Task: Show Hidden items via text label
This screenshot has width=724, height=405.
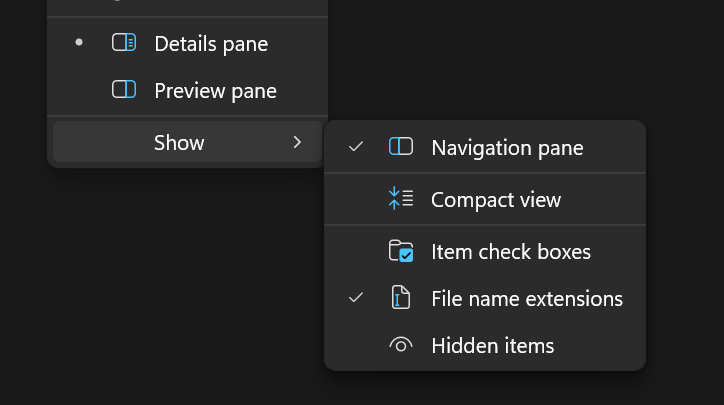Action: tap(492, 346)
